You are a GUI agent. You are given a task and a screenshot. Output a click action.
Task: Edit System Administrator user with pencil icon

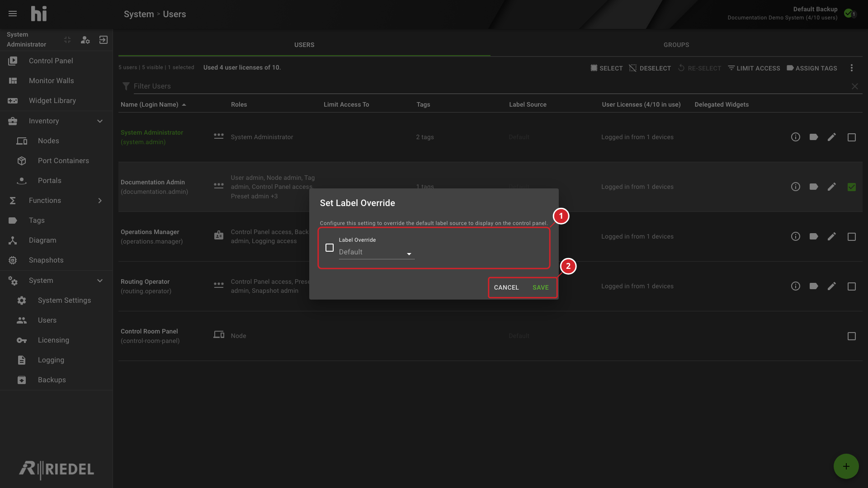[x=832, y=137]
